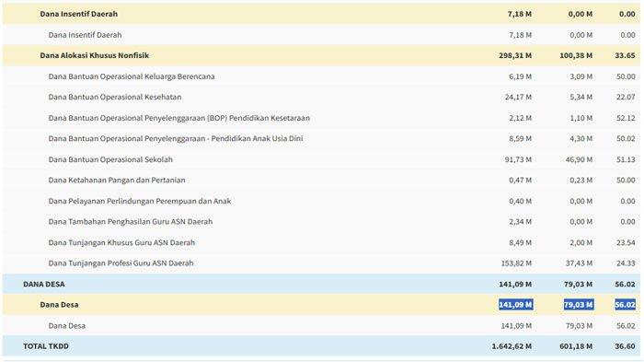Click the '52.12' percentage cell

pyautogui.click(x=626, y=118)
